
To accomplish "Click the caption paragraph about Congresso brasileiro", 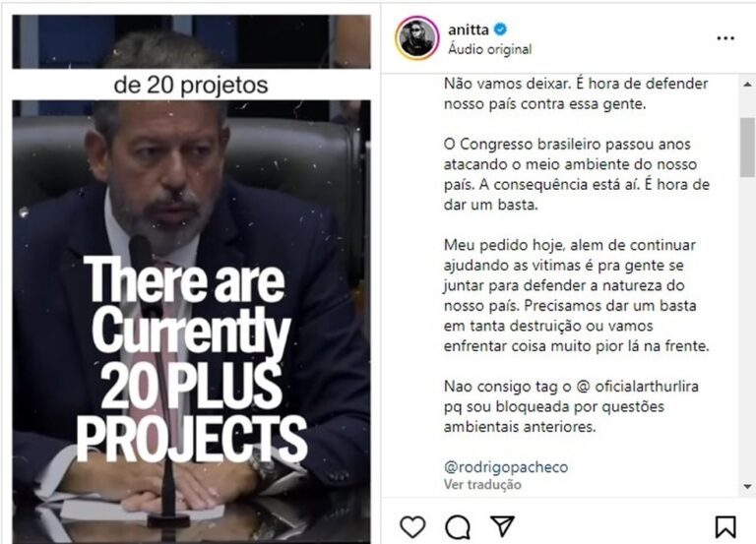I will (577, 174).
